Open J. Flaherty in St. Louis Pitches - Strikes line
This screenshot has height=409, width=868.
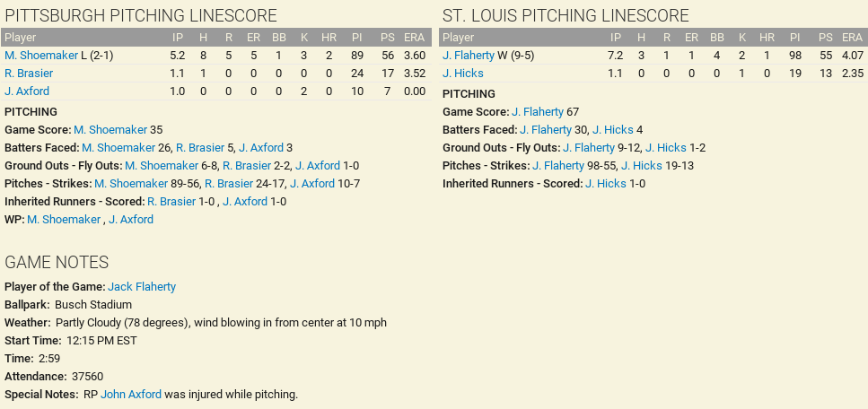click(x=558, y=166)
